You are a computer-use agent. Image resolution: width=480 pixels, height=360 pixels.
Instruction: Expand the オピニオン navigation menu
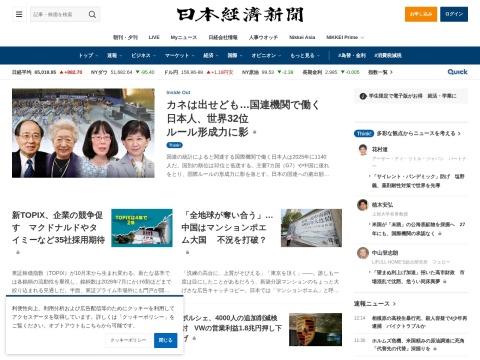point(266,55)
